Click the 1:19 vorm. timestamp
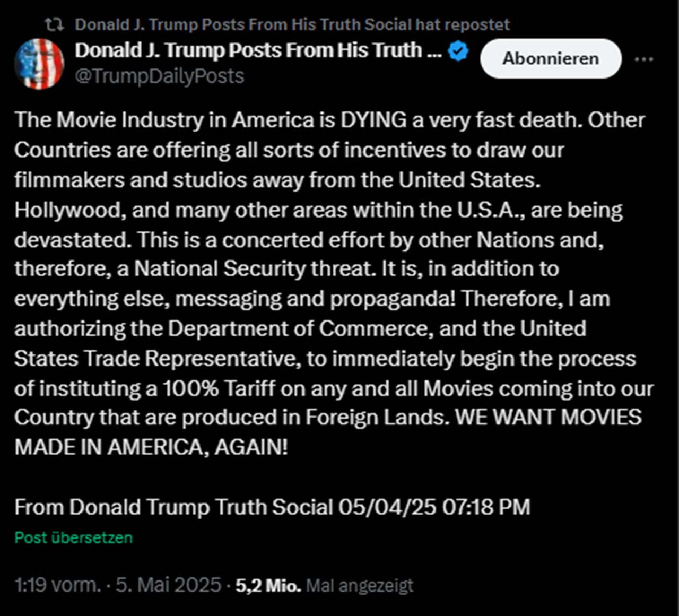 [x=57, y=585]
